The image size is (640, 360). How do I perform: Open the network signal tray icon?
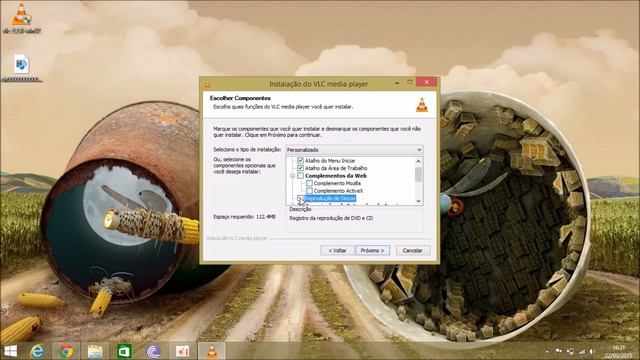(x=582, y=351)
